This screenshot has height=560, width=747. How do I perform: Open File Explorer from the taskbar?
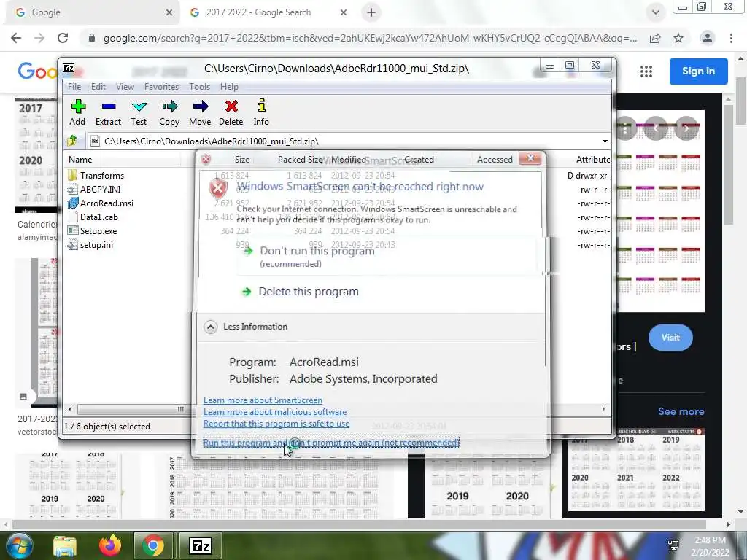65,546
